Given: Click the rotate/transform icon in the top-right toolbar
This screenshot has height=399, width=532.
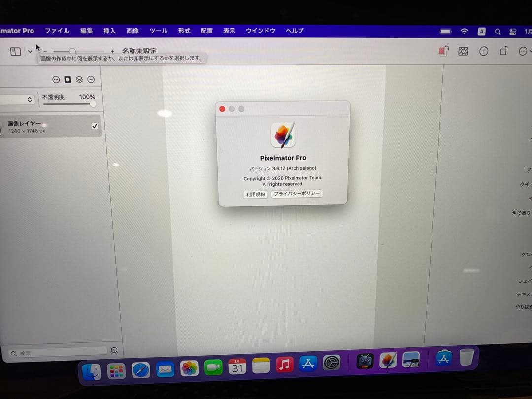Looking at the screenshot, I should click(x=503, y=51).
